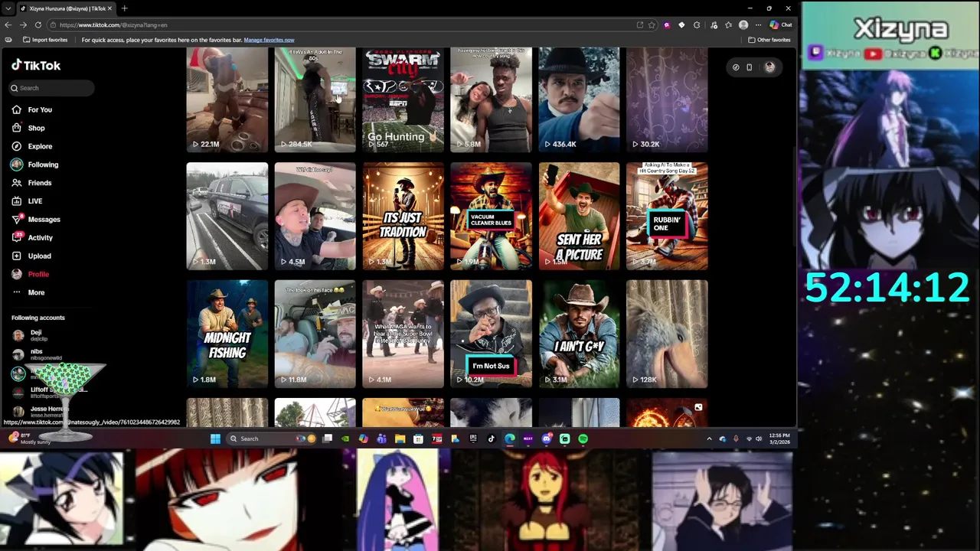The height and width of the screenshot is (551, 980).
Task: Open the video with 436.4K views
Action: [579, 99]
